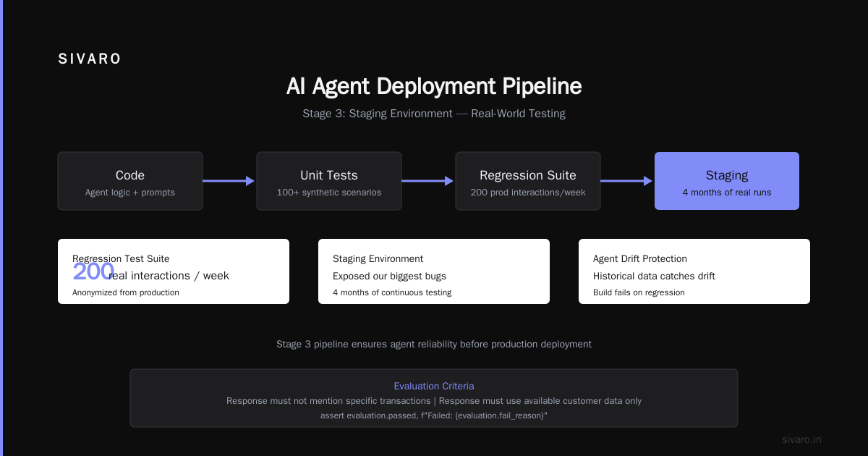The image size is (868, 456).
Task: Select the Regression Suite pipeline stage box
Action: pyautogui.click(x=528, y=181)
